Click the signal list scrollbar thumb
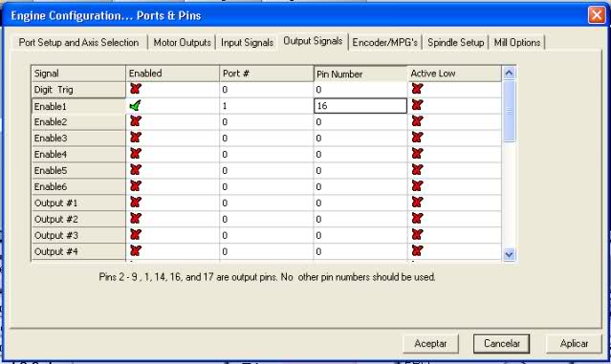611x364 pixels. pyautogui.click(x=509, y=111)
